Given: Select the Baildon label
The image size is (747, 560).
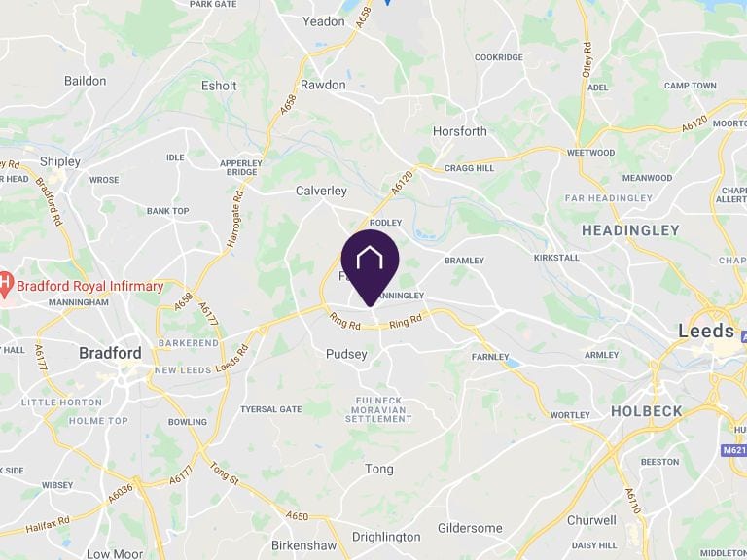Looking at the screenshot, I should (86, 81).
